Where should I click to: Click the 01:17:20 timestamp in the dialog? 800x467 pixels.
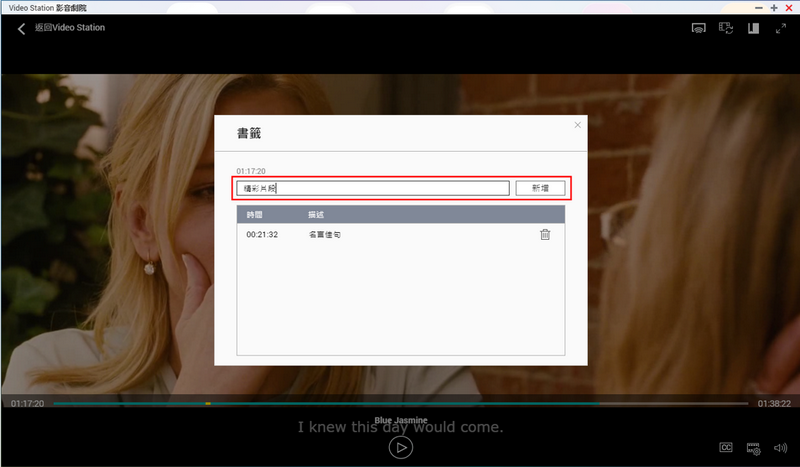click(x=251, y=171)
